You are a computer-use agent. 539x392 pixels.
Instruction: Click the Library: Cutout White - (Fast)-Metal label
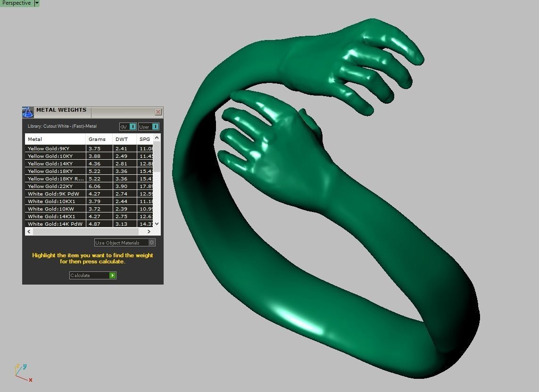coord(62,126)
